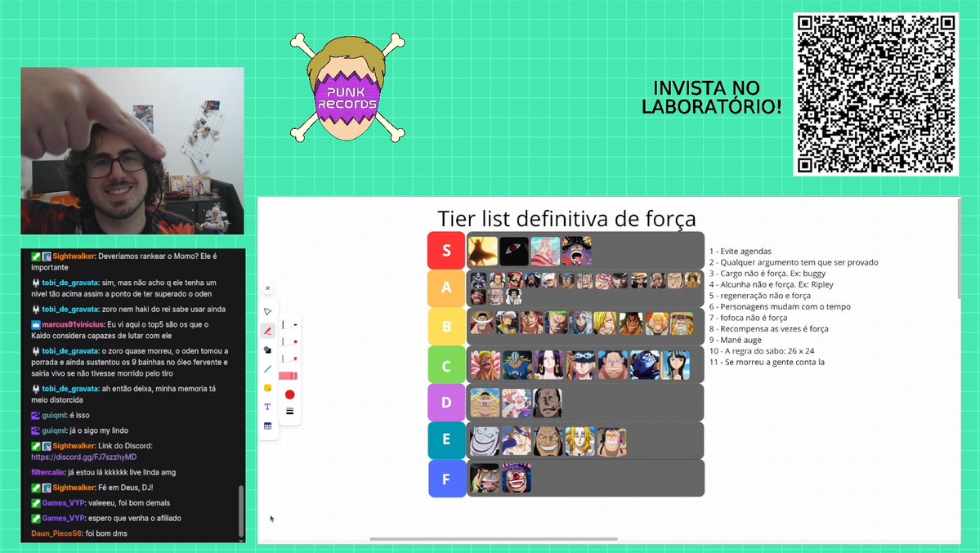
Task: Click rule "6 - Personagens mudam com o tempo"
Action: tap(780, 307)
